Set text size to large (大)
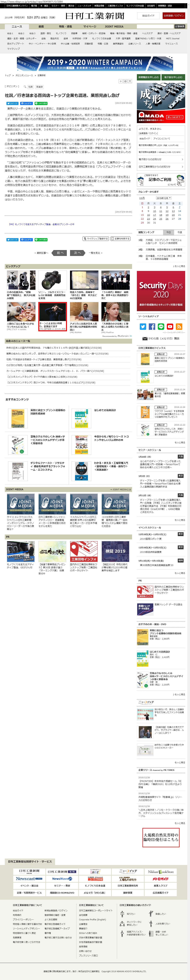Screen dimensions: 190x980 pos(130,81)
